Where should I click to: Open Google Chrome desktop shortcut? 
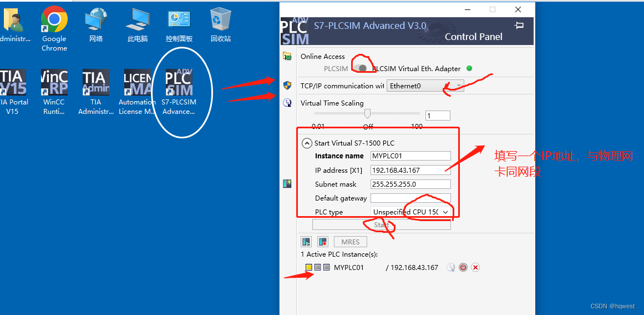(54, 29)
